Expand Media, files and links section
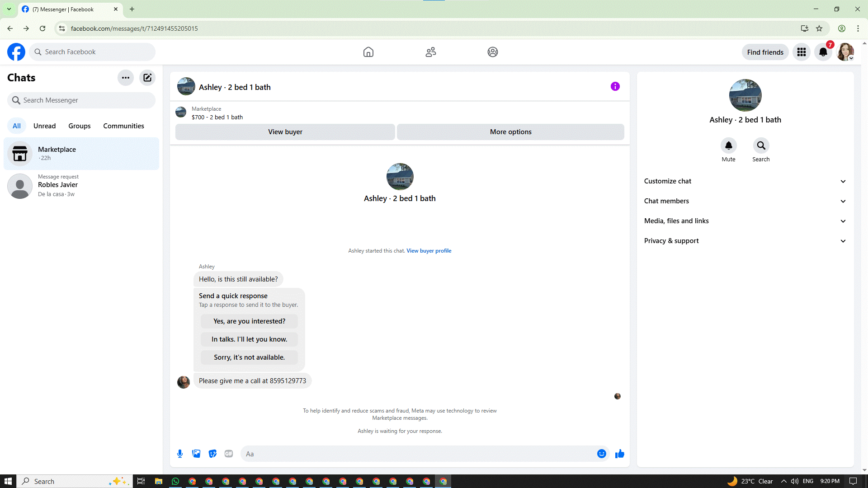Image resolution: width=868 pixels, height=488 pixels. [745, 221]
